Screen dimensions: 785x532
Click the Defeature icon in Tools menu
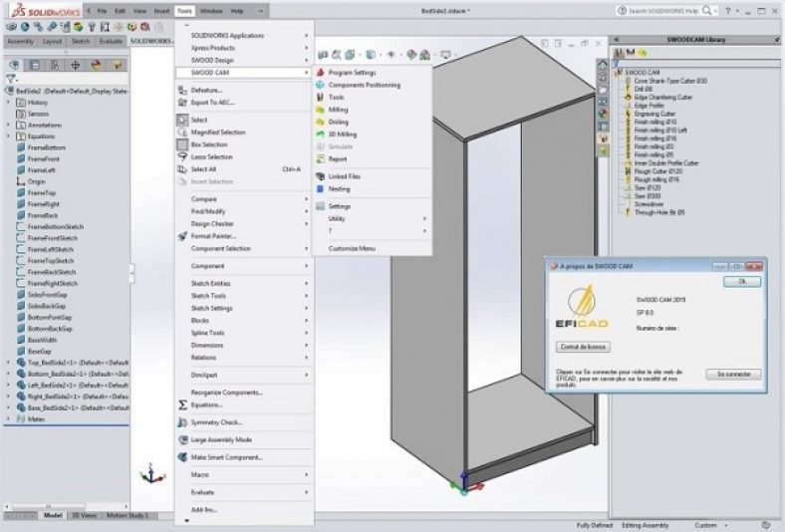pos(182,90)
